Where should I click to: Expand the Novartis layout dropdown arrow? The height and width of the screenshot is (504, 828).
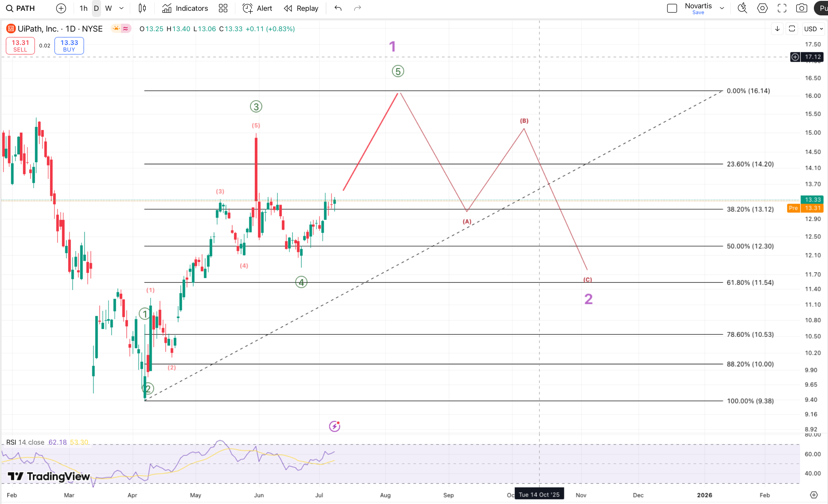click(722, 8)
